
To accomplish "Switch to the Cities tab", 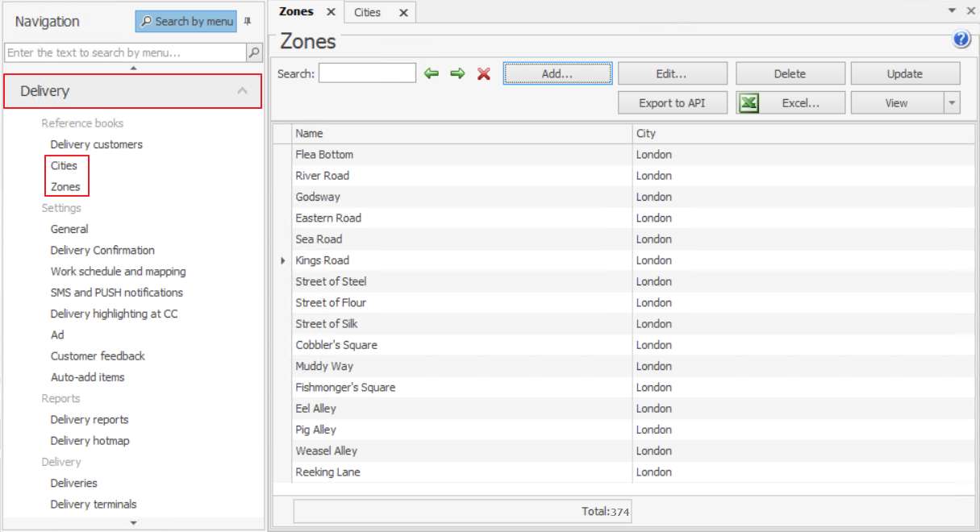I will (368, 12).
